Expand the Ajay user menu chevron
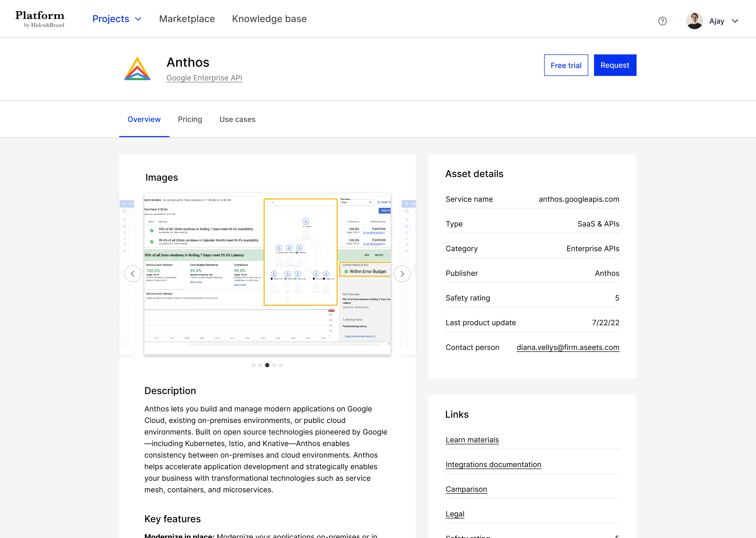This screenshot has width=756, height=538. tap(735, 21)
